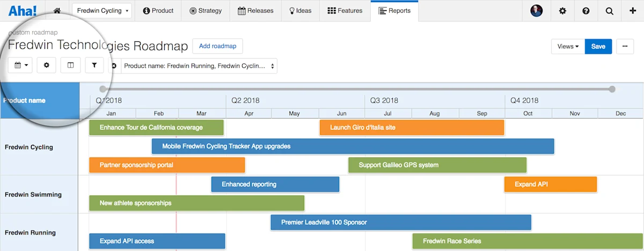Expand the Fredwin Cycling workspace dropdown

pos(102,11)
